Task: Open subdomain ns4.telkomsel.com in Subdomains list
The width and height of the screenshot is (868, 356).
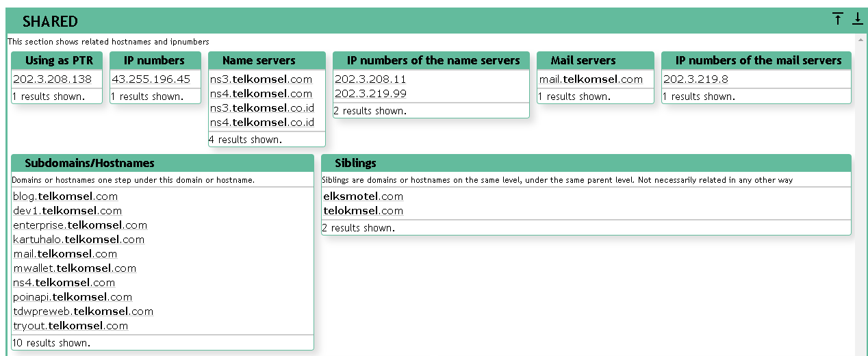Action: (x=64, y=283)
